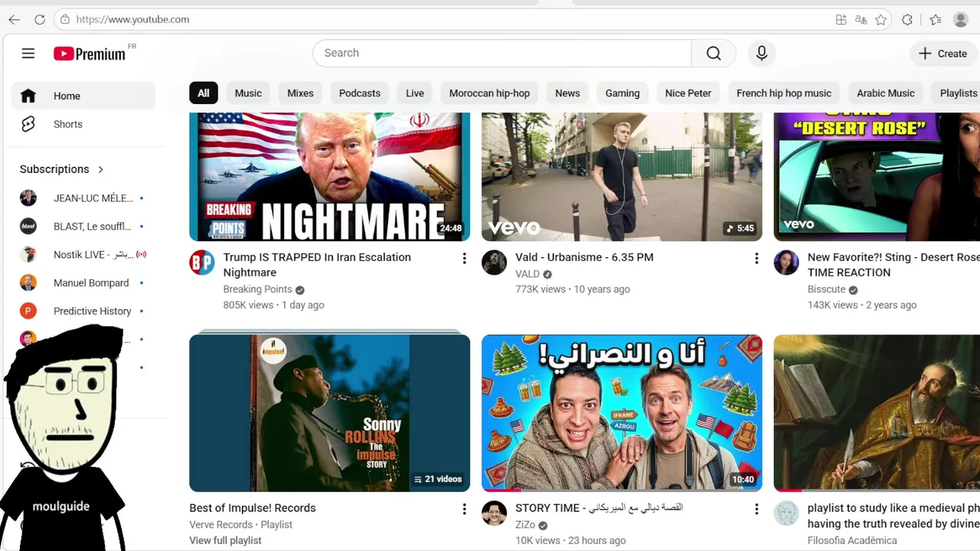Open Nostik LIVE subscription
This screenshot has height=551, width=980.
[83, 255]
